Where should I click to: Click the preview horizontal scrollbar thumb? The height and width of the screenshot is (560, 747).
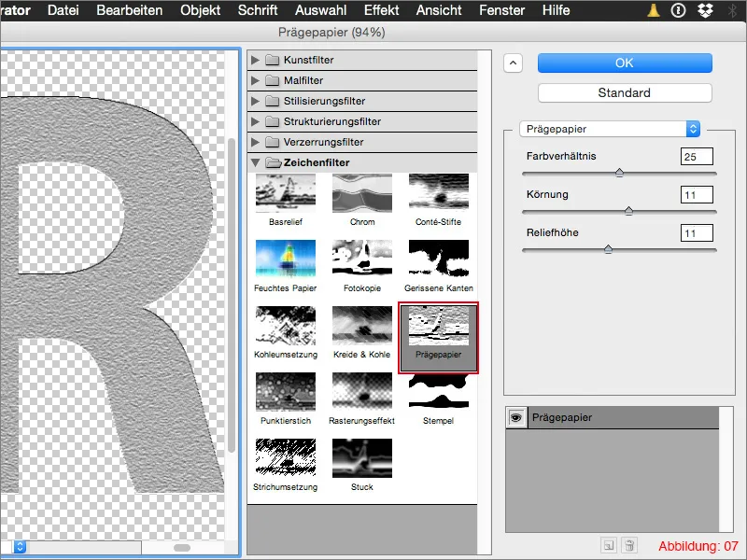tap(181, 548)
